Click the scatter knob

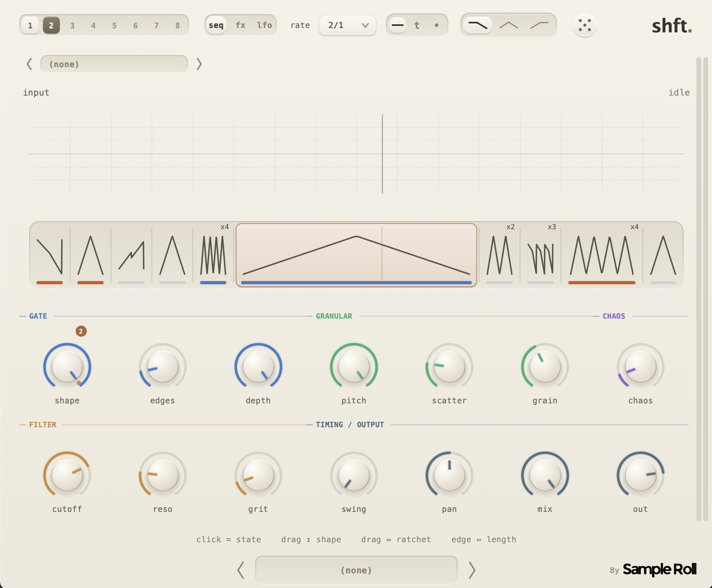click(x=450, y=367)
